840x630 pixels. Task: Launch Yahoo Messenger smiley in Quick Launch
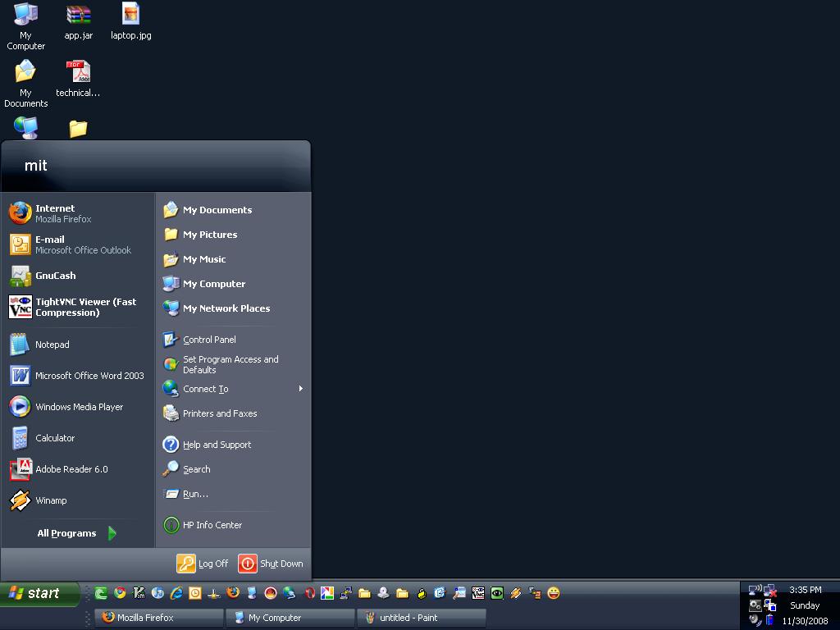pos(554,592)
